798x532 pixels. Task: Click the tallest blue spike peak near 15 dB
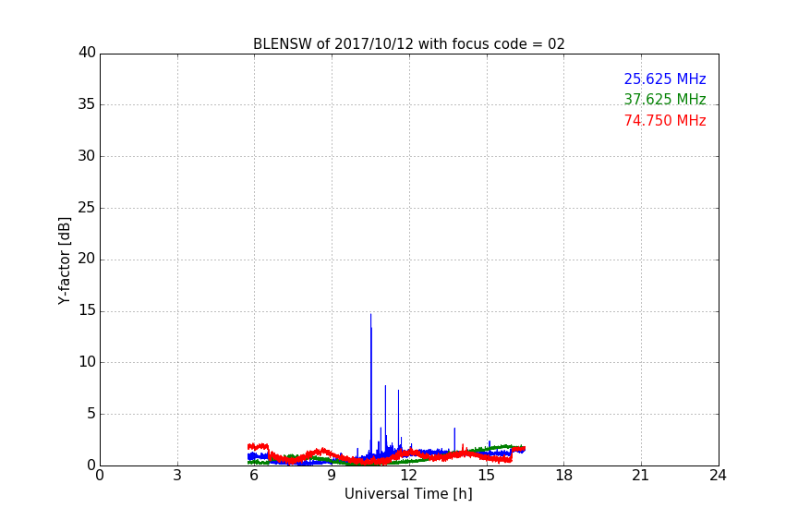click(x=370, y=315)
